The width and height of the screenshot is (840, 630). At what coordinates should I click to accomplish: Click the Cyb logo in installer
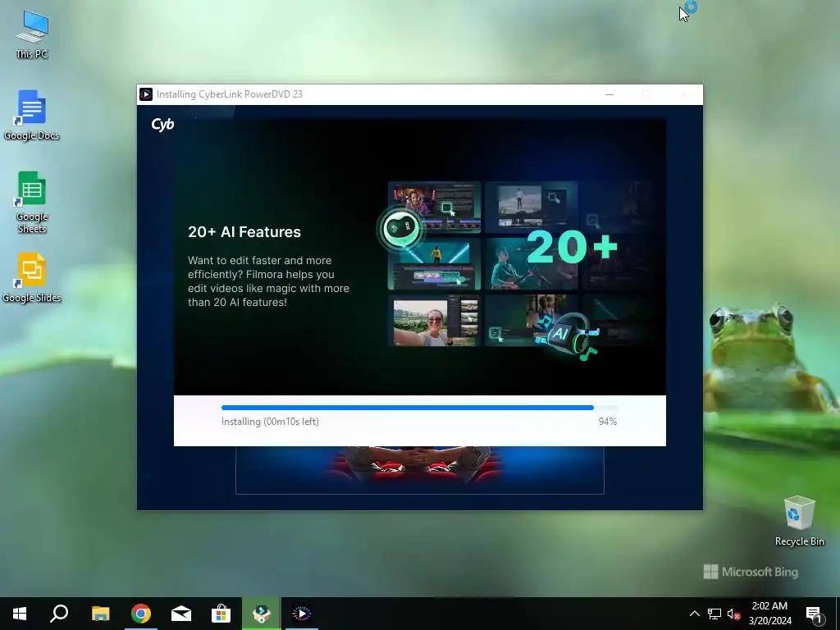point(162,125)
